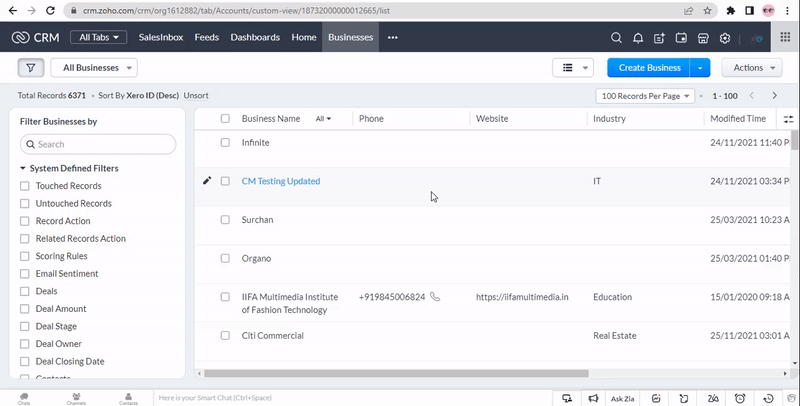The image size is (800, 406).
Task: Enable the Touched Records filter
Action: 24,186
